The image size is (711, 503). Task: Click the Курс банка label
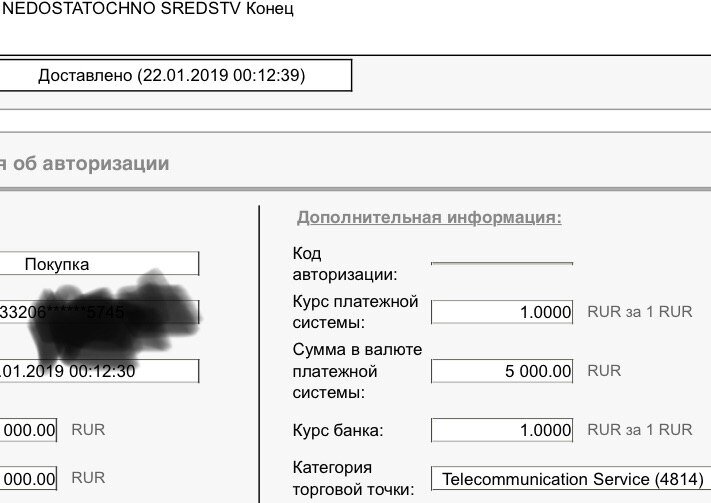338,430
